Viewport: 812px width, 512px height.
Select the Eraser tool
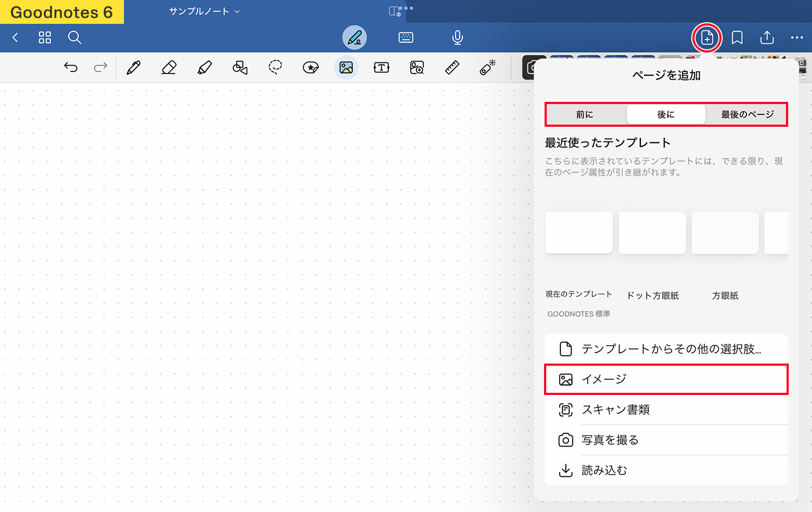coord(169,67)
